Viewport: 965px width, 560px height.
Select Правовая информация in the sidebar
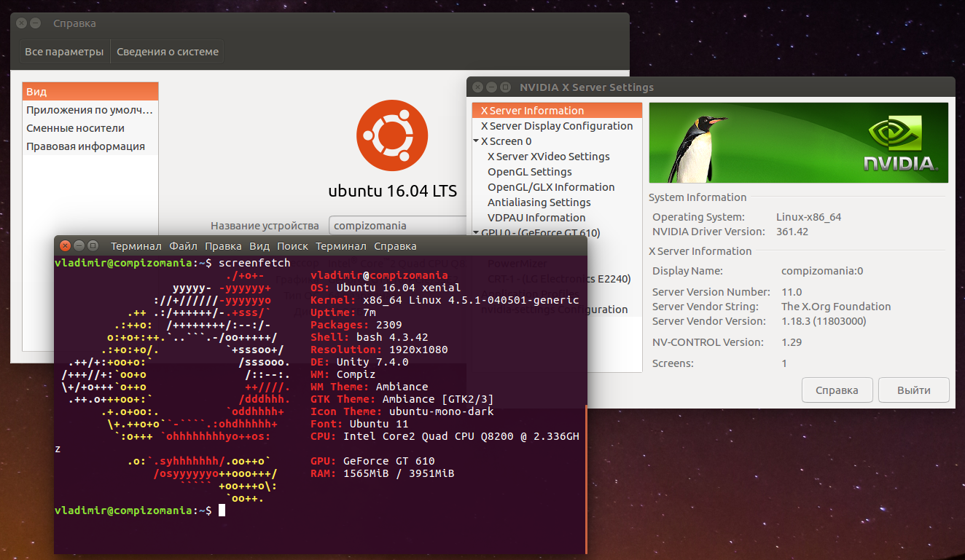click(x=90, y=146)
